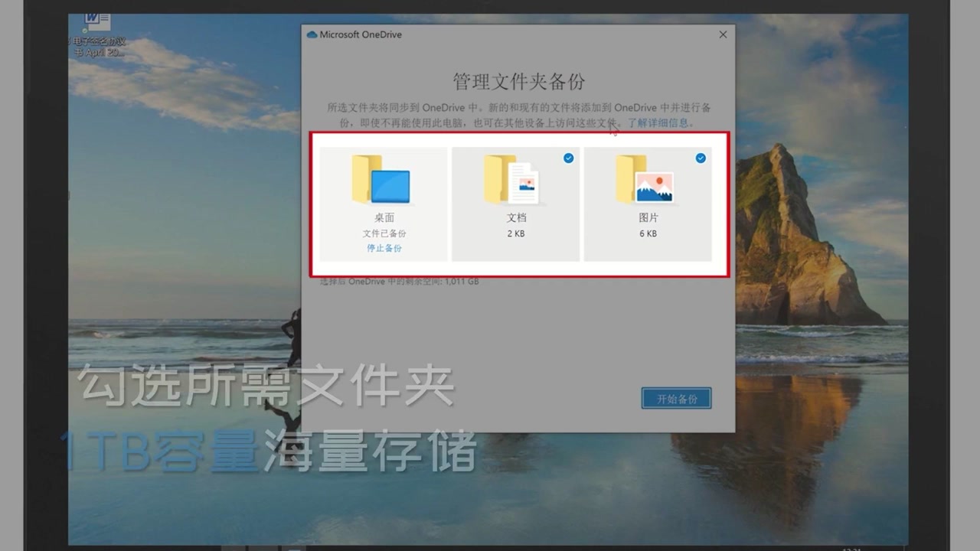Select the 桌面 desktop folder icon

point(381,180)
